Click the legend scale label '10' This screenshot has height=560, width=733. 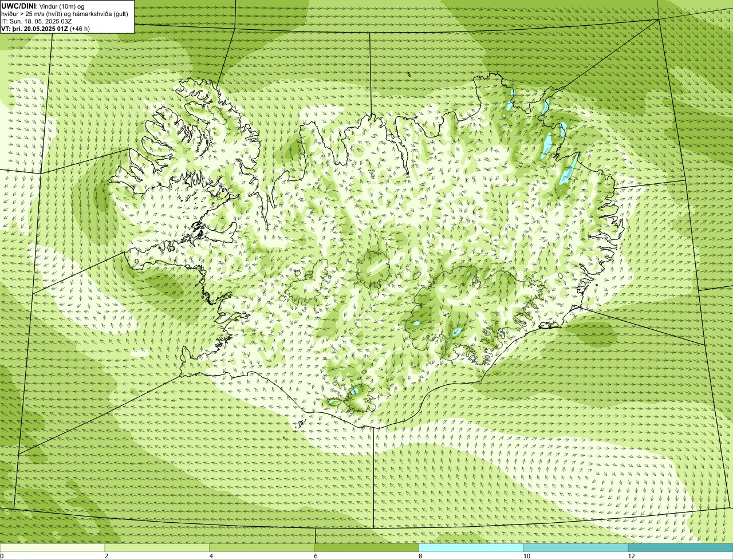pyautogui.click(x=526, y=556)
